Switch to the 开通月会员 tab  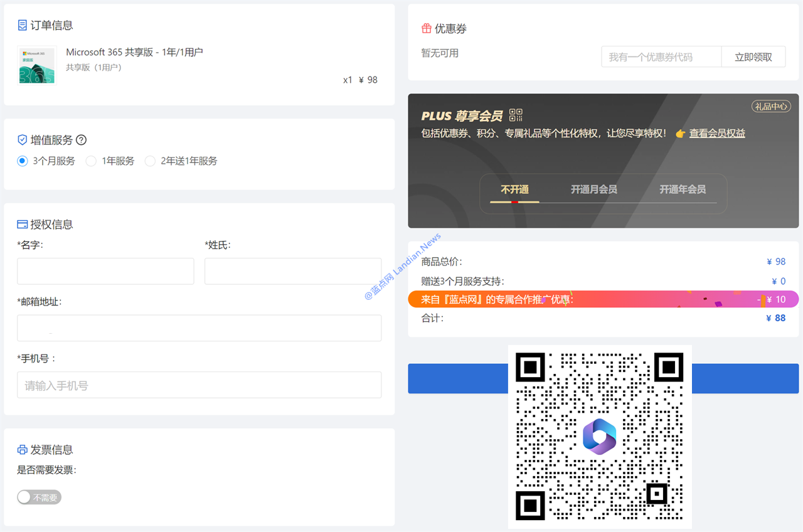[x=593, y=189]
